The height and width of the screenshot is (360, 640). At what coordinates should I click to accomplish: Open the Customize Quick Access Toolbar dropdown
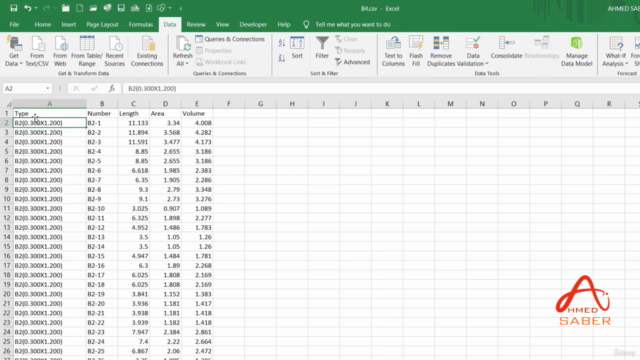click(x=181, y=8)
